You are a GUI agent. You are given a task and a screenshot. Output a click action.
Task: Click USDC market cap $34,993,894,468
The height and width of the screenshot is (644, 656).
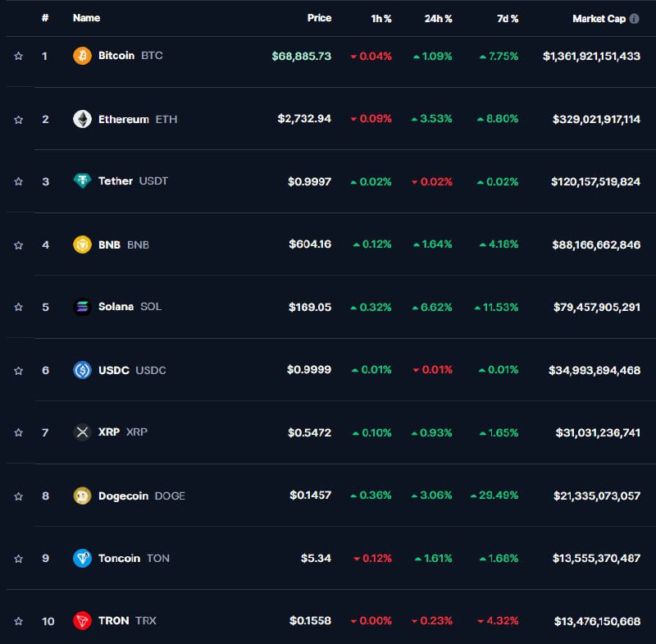pos(594,370)
